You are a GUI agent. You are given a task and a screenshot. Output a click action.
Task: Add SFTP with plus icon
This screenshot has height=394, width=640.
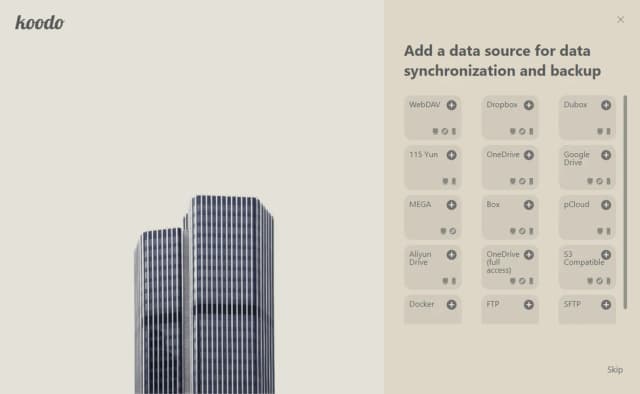coord(606,305)
